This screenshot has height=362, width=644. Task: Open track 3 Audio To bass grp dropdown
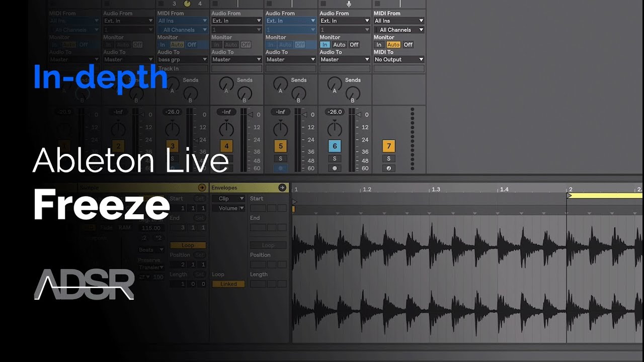click(x=182, y=59)
